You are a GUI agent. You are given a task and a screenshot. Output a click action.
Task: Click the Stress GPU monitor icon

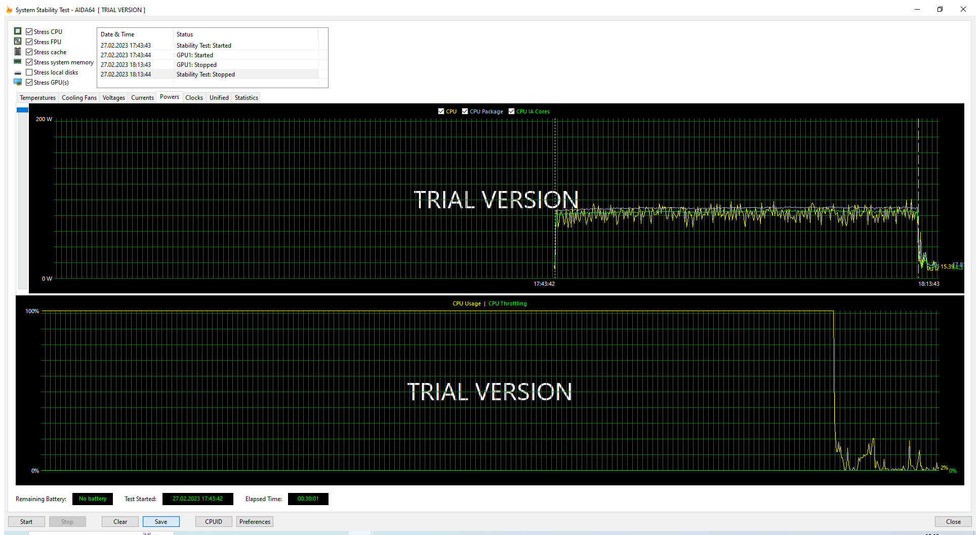pos(18,82)
